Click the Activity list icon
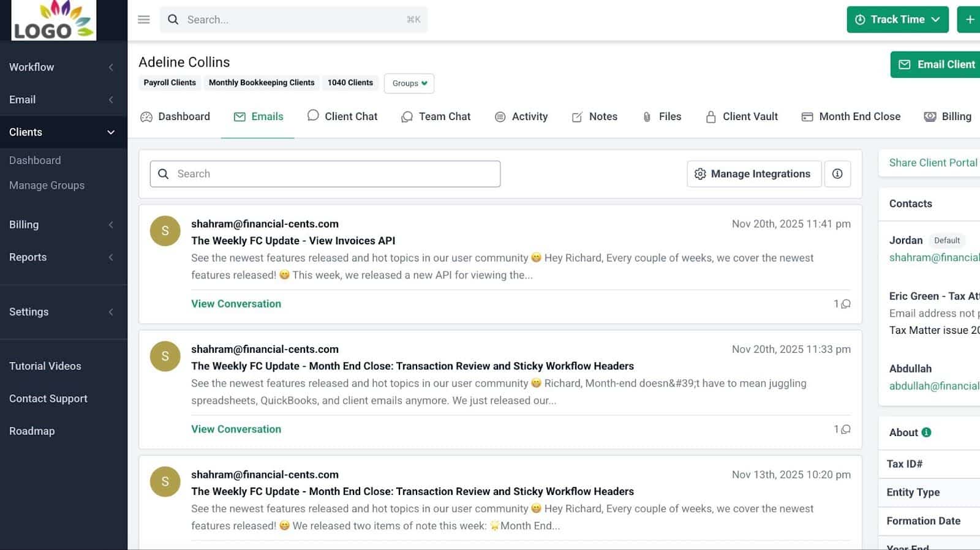This screenshot has width=980, height=550. pos(500,117)
